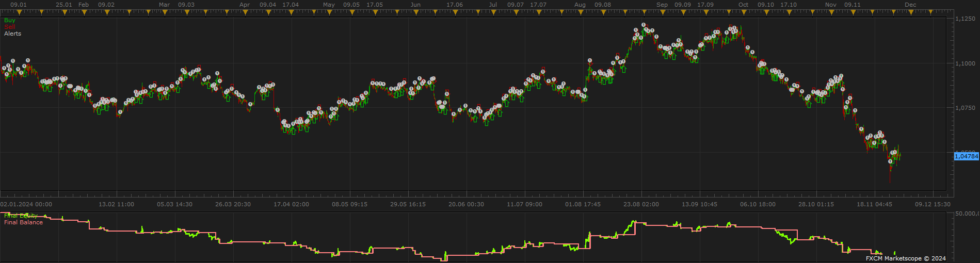Click the triangle marker under the Sep label
Image resolution: width=980 pixels, height=263 pixels.
point(663,12)
